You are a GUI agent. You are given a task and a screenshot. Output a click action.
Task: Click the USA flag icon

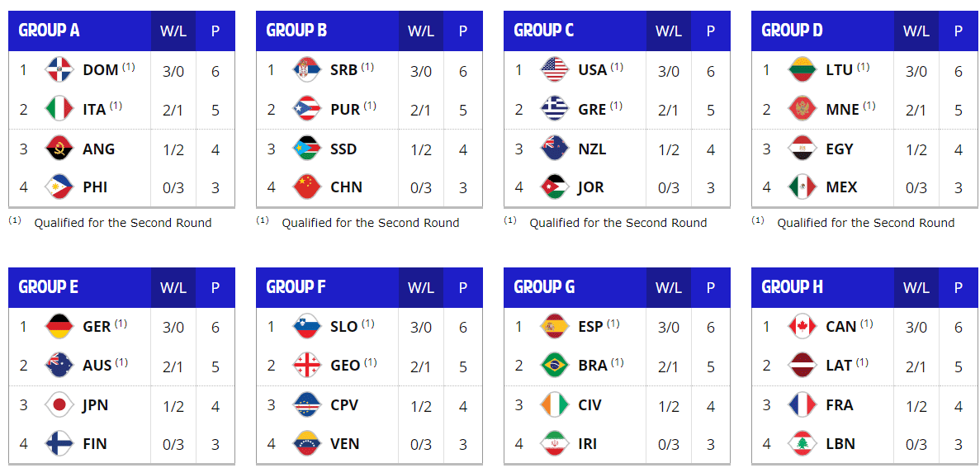[555, 70]
